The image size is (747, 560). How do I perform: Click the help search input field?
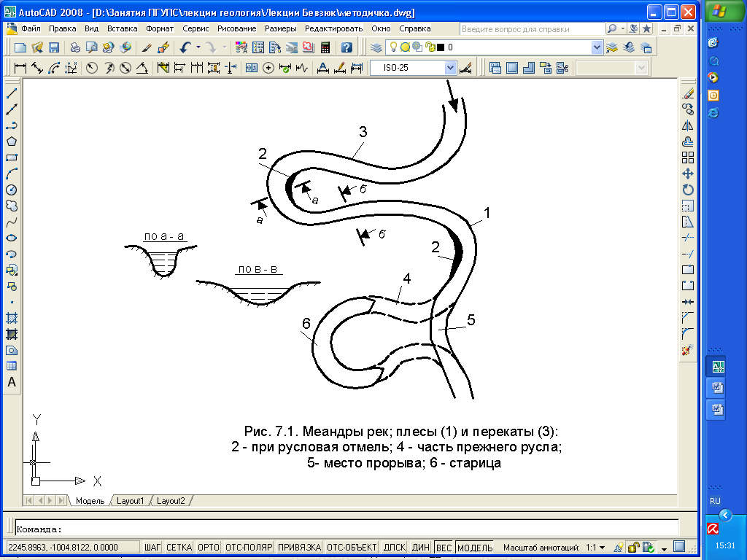(532, 29)
